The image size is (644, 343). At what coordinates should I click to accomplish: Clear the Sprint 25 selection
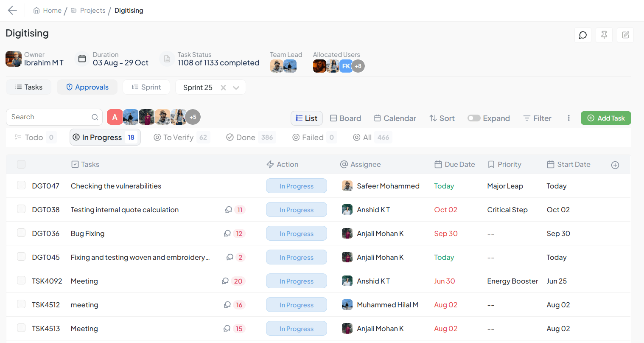pos(223,87)
